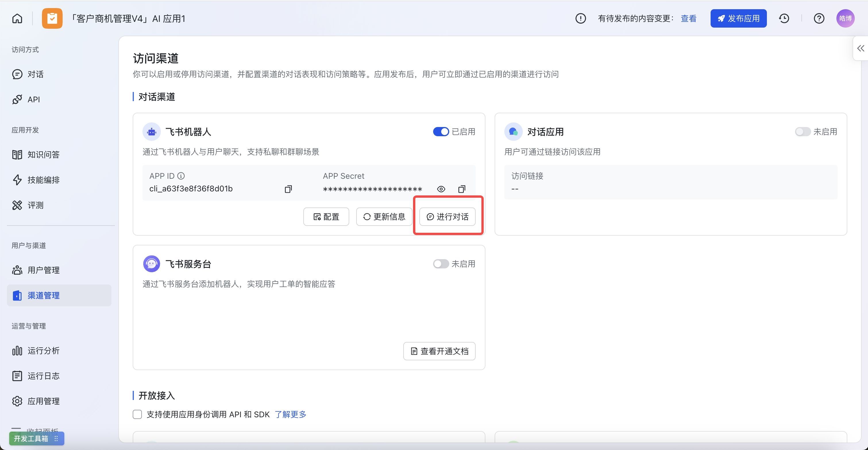
Task: Collapse the right panel with double-chevron
Action: [861, 48]
